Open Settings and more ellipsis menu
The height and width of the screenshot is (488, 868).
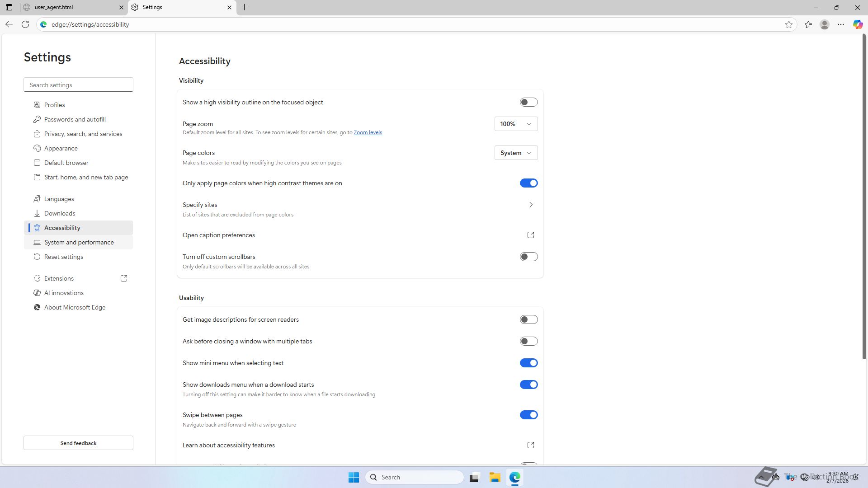pos(841,24)
